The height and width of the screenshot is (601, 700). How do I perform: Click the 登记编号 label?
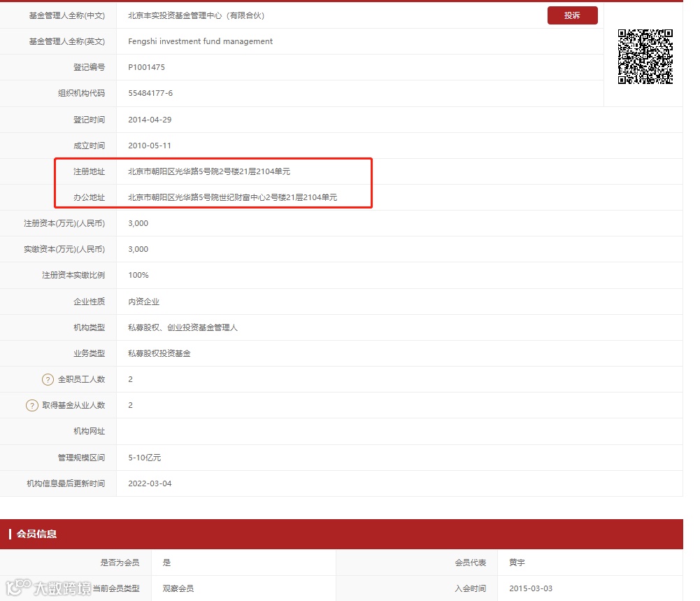90,67
